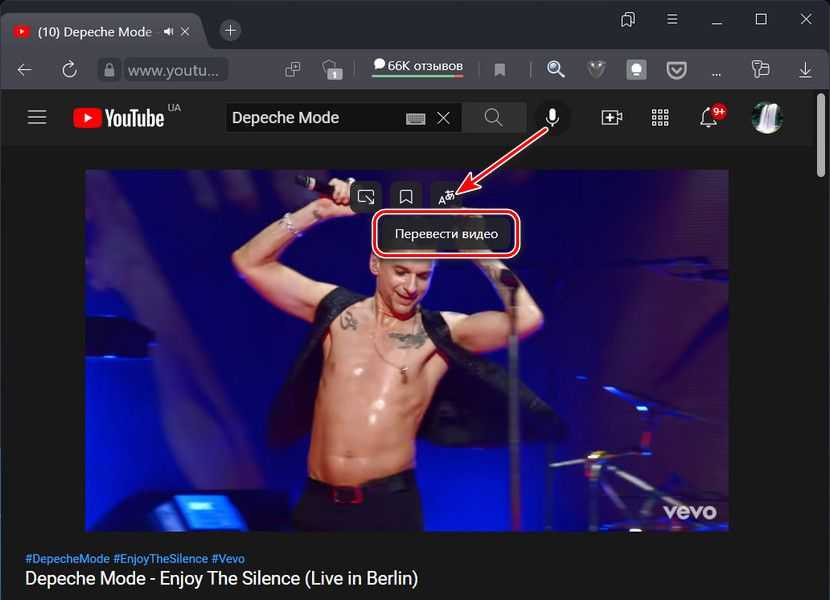Click the picture-in-picture pop-out video icon
This screenshot has height=600, width=830.
point(367,197)
